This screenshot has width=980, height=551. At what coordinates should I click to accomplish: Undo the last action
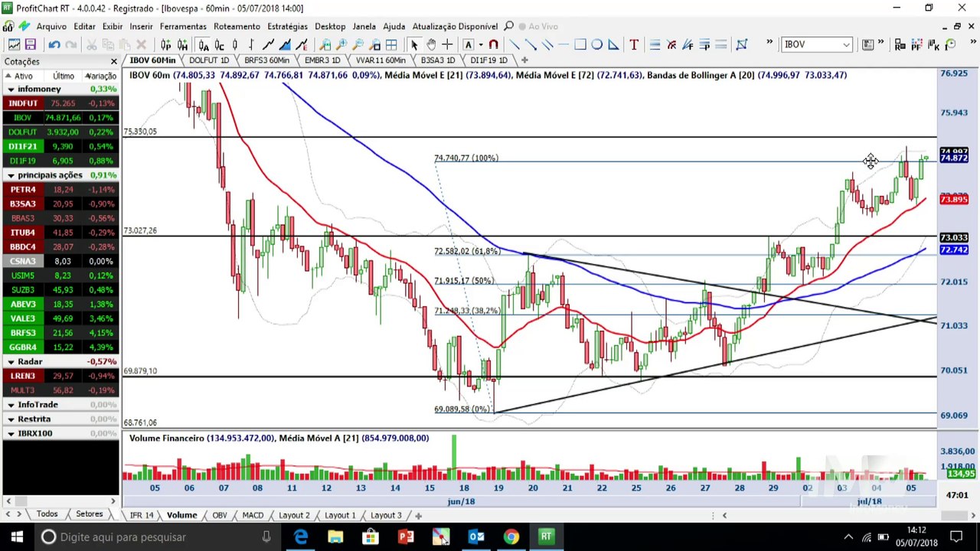coord(54,45)
